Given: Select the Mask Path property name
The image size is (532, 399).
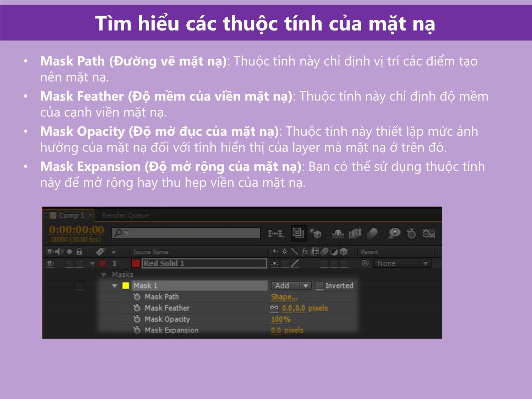Looking at the screenshot, I should tap(162, 297).
